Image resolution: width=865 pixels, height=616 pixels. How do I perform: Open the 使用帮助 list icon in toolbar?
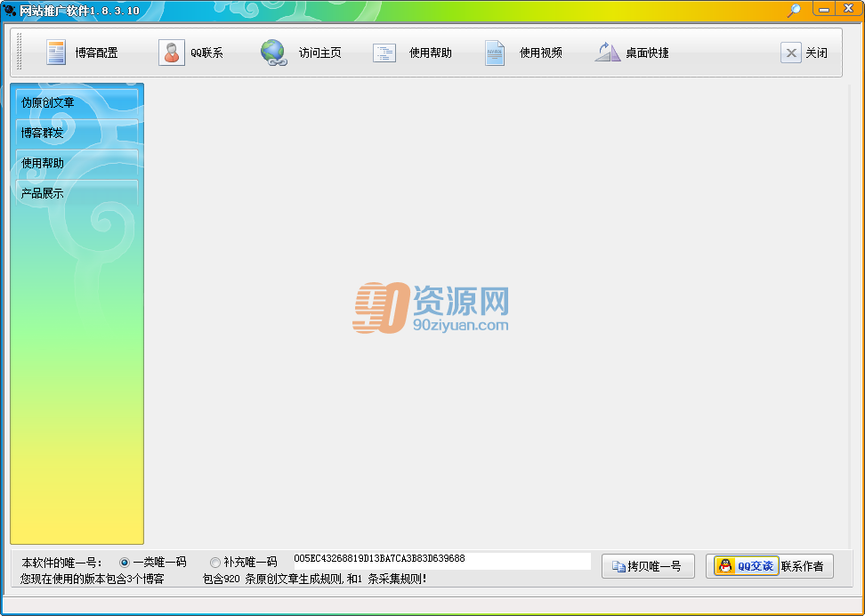point(384,53)
